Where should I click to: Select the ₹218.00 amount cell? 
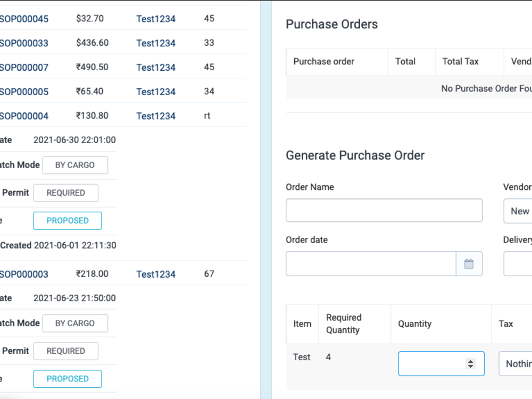[x=92, y=274]
